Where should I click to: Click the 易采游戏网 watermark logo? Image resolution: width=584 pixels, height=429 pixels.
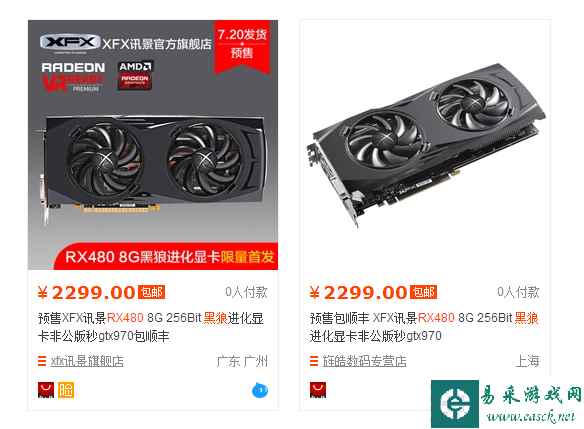pyautogui.click(x=507, y=404)
